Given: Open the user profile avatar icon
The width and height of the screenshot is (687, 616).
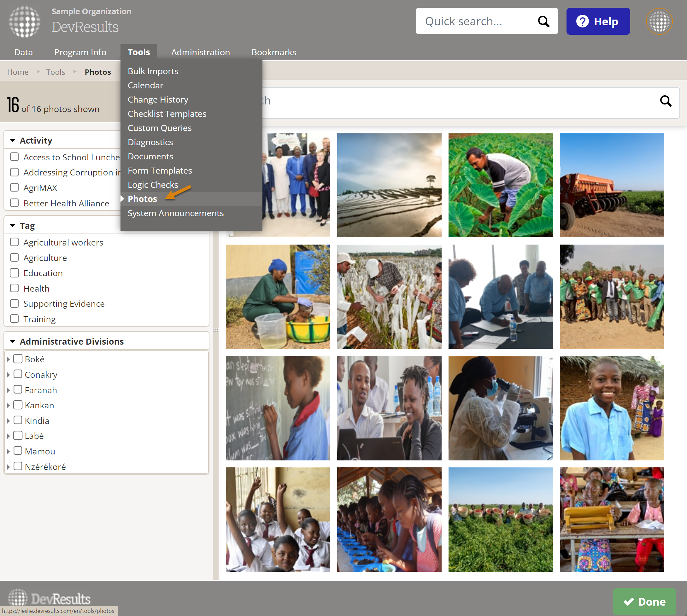Looking at the screenshot, I should [x=659, y=21].
